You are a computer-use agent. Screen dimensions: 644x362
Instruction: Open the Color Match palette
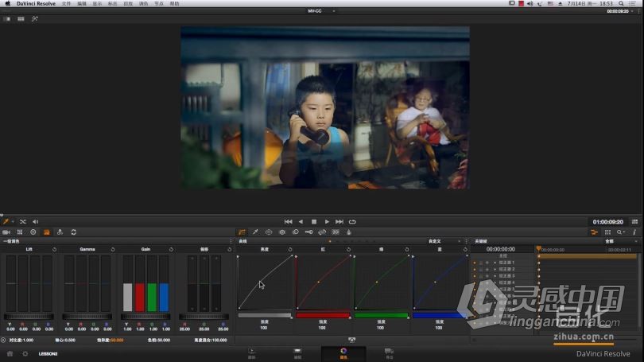click(x=20, y=232)
